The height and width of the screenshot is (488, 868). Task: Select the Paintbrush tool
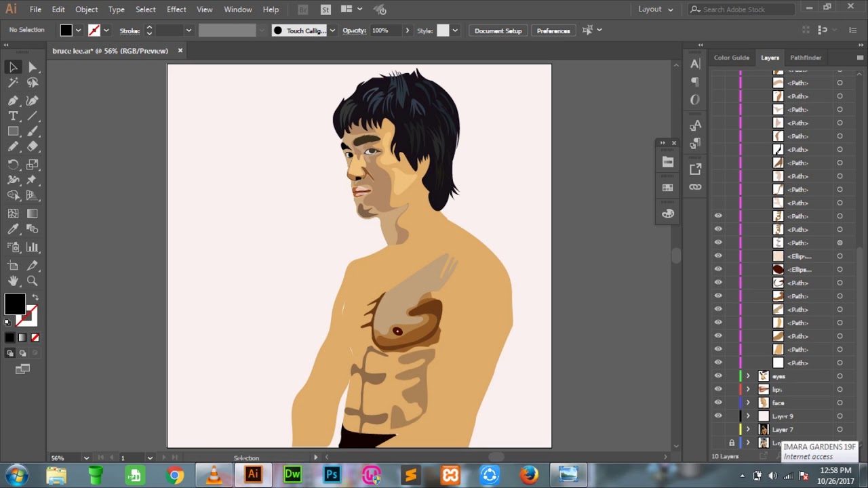point(33,131)
